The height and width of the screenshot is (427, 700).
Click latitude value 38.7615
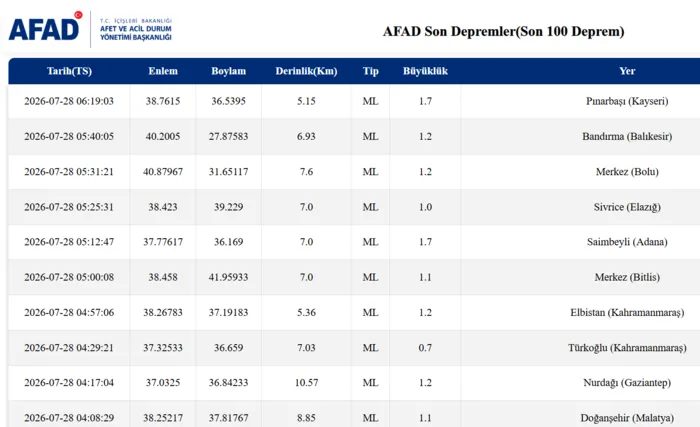[x=163, y=101]
